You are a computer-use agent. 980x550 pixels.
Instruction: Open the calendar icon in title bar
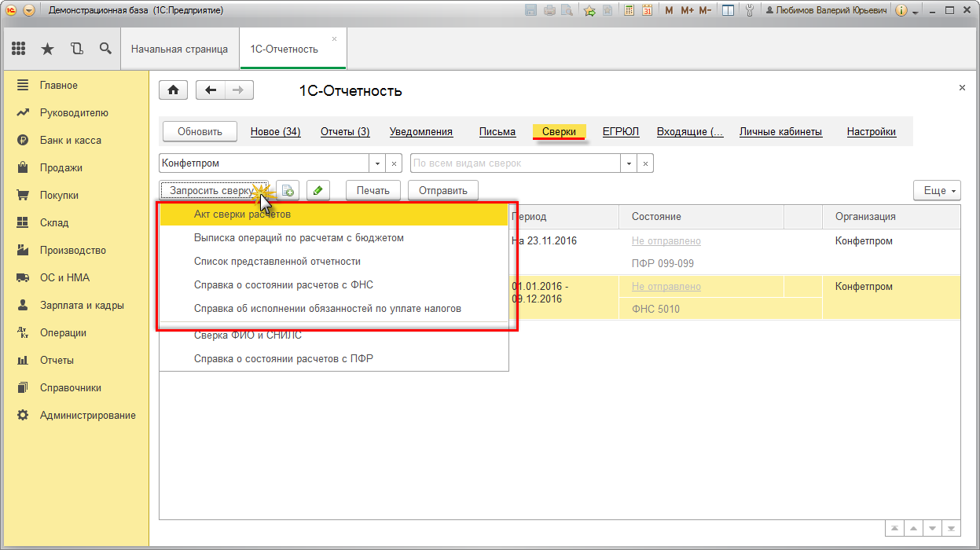coord(647,10)
